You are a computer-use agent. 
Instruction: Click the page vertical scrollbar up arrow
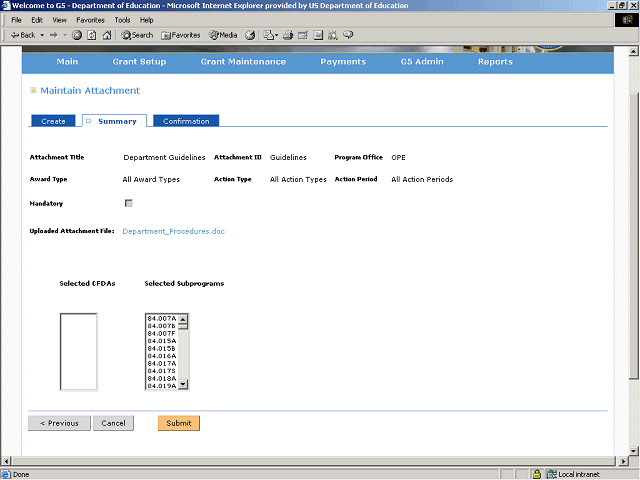coord(633,51)
